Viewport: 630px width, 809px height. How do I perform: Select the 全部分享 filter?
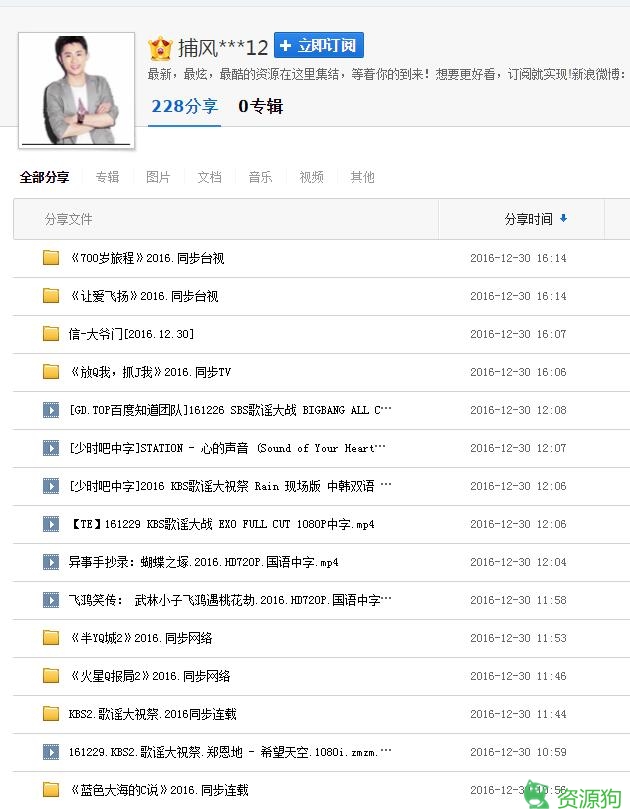[44, 177]
